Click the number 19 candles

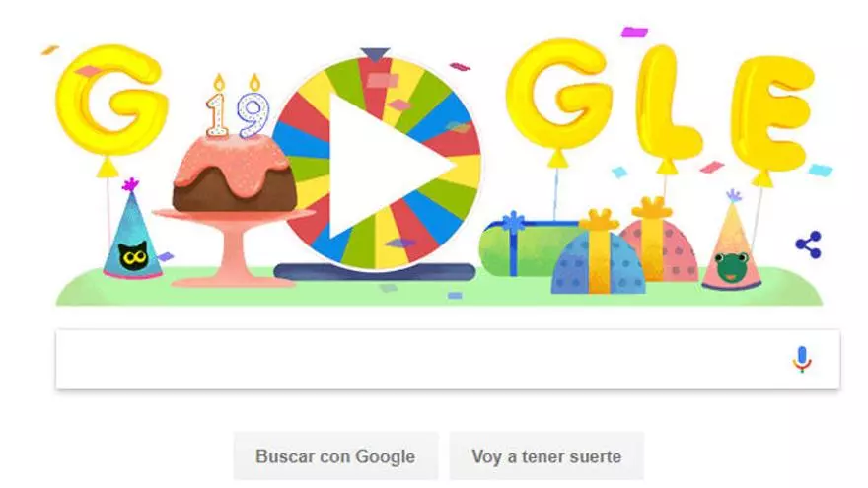(x=238, y=106)
